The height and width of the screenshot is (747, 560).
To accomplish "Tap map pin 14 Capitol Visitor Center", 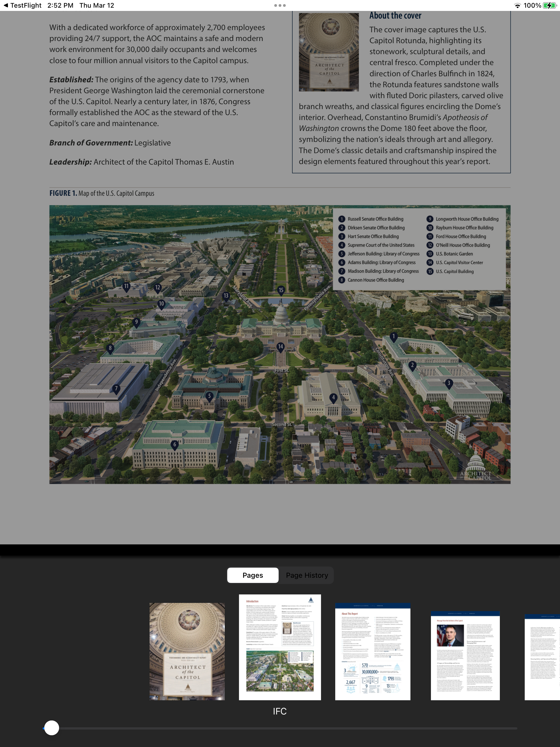I will pyautogui.click(x=280, y=347).
